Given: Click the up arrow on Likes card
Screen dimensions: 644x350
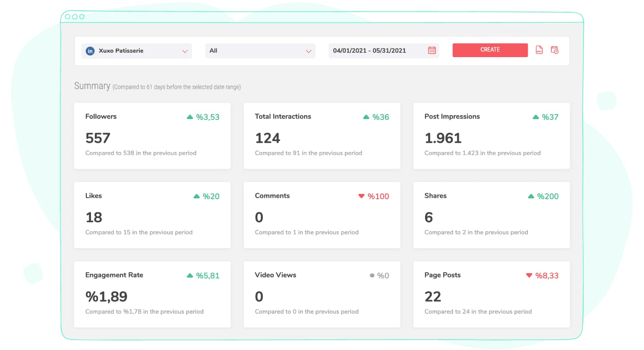Looking at the screenshot, I should tap(196, 196).
